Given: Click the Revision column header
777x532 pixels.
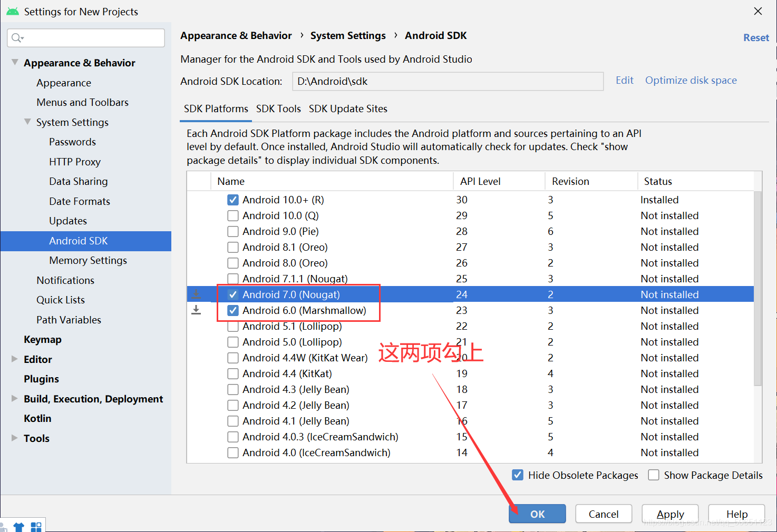Looking at the screenshot, I should coord(591,181).
